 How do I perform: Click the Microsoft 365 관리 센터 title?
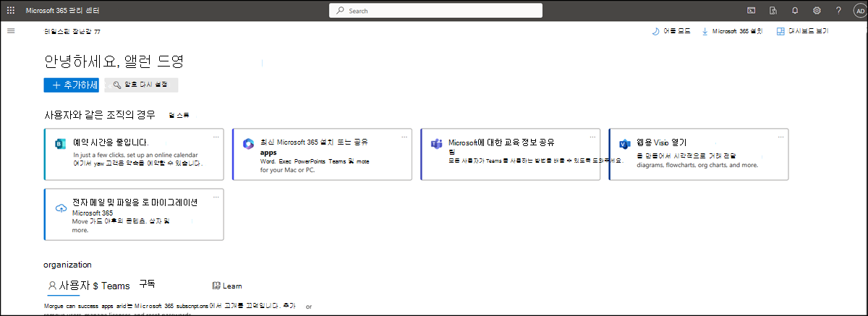(64, 11)
